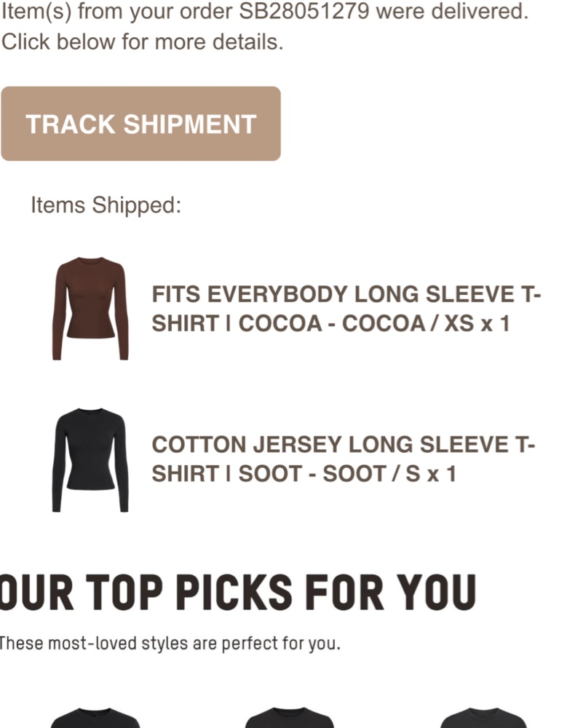
Task: Click the 'These most-loved styles' subtitle
Action: tap(170, 644)
